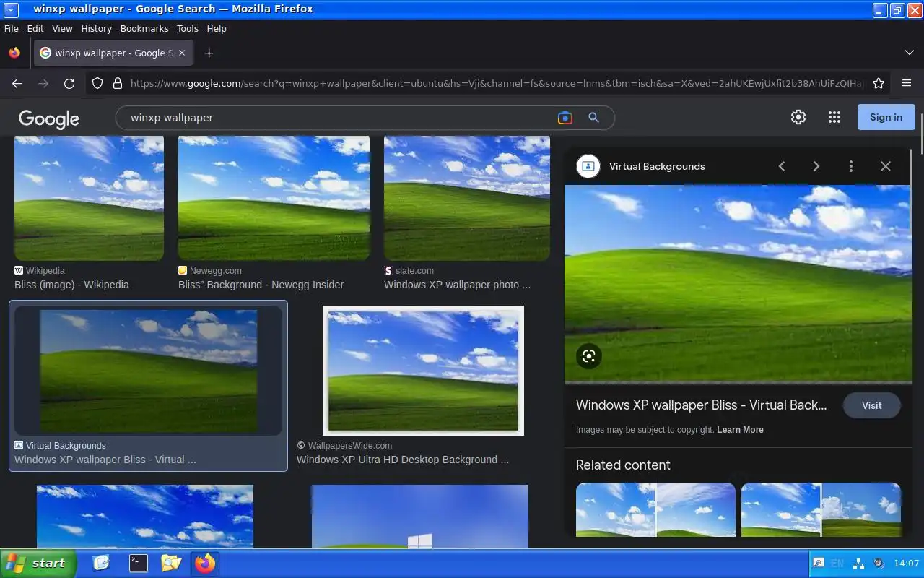Open the Google apps grid
This screenshot has height=578, width=924.
[x=834, y=117]
